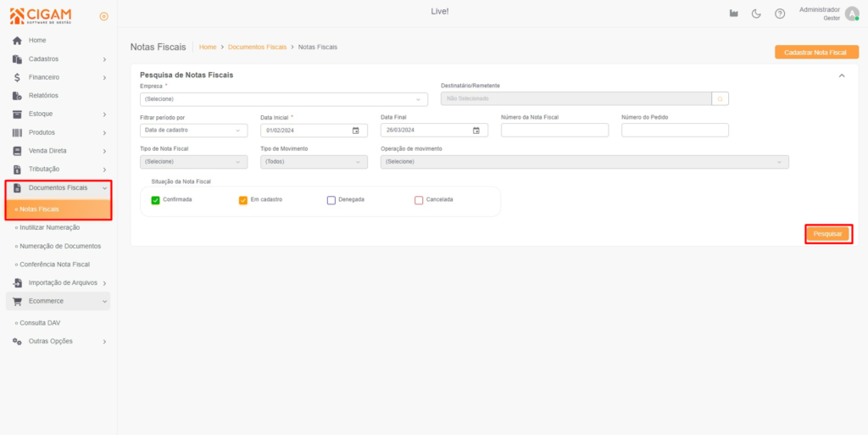Collapse the Ecommerce menu chevron
868x435 pixels.
[104, 302]
